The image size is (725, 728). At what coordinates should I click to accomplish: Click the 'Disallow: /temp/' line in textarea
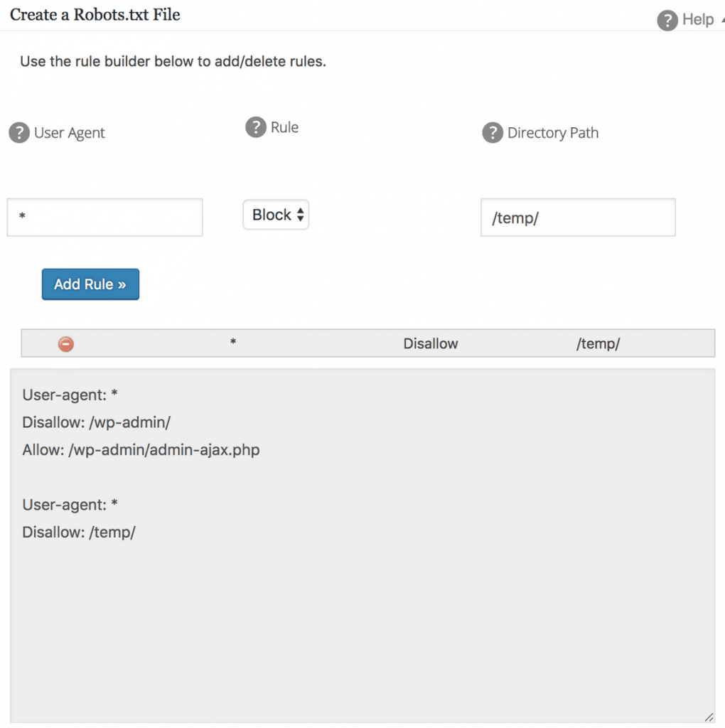(79, 532)
